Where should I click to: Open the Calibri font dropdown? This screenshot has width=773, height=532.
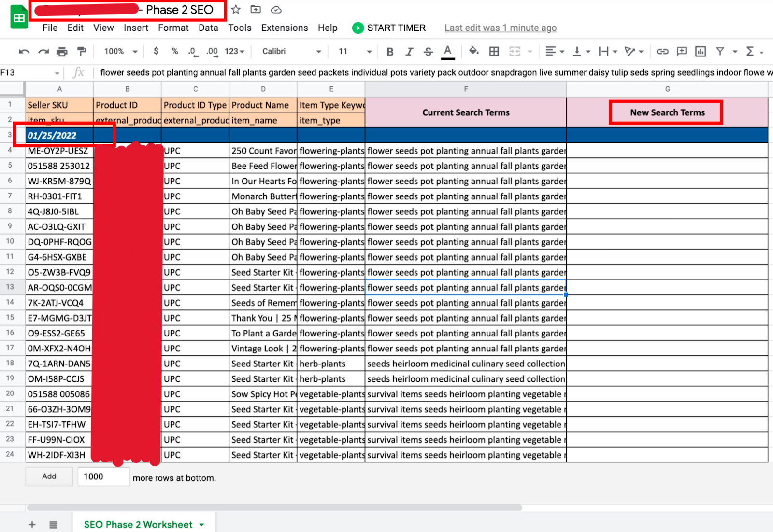coord(292,51)
